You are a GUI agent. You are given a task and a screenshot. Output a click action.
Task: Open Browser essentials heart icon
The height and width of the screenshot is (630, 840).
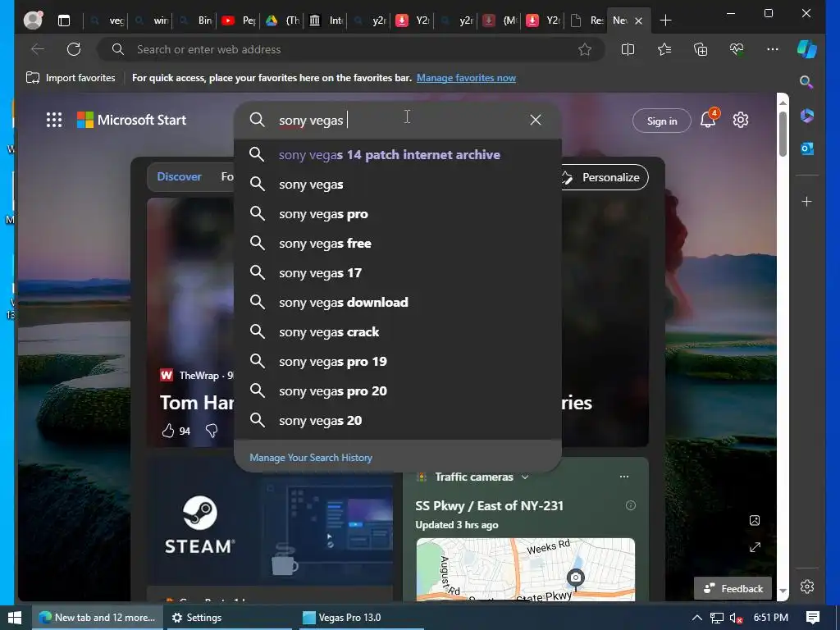[737, 49]
